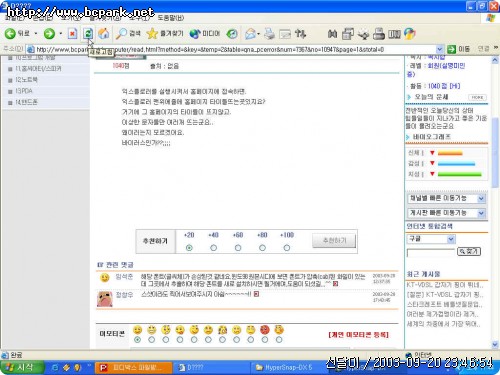The height and width of the screenshot is (375, 500).
Task: Click the Refresh (새로 고침) toolbar icon
Action: [88, 33]
